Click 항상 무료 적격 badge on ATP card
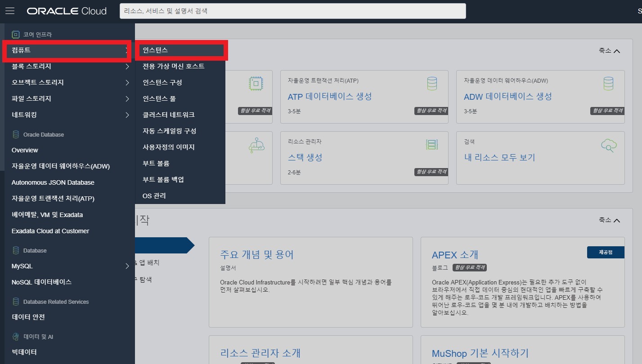The height and width of the screenshot is (364, 642). click(431, 111)
